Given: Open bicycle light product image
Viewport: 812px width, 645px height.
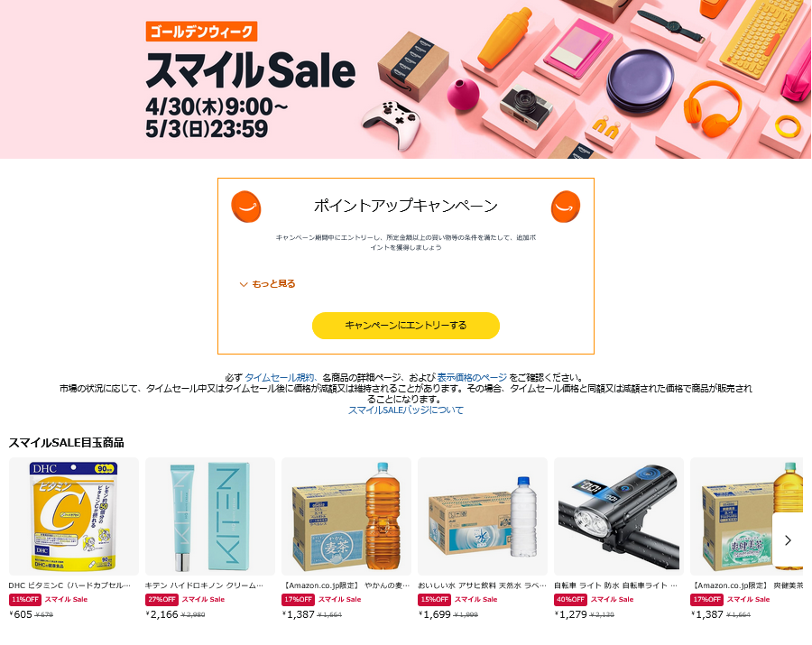Looking at the screenshot, I should click(x=618, y=516).
